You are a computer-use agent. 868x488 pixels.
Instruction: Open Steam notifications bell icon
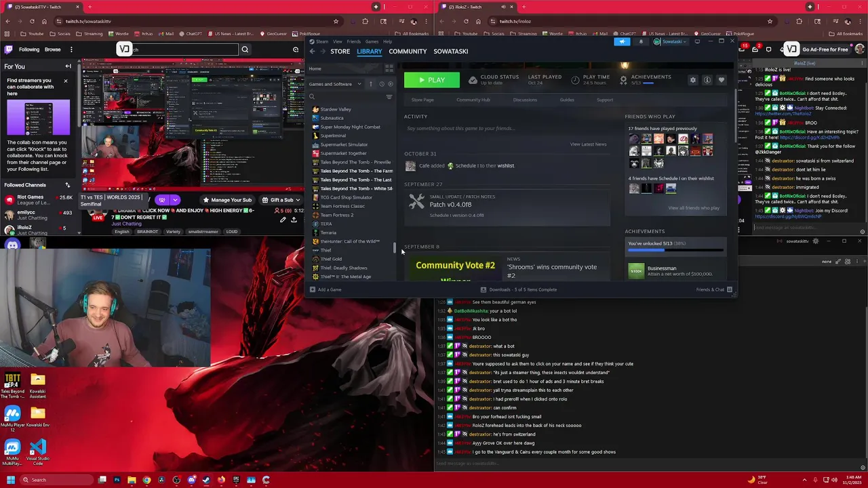click(x=641, y=41)
